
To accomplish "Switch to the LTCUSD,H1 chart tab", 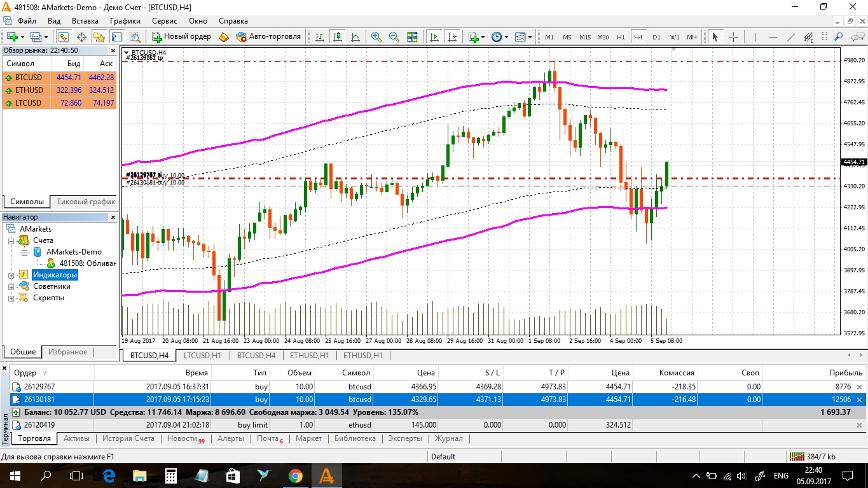I will click(x=202, y=356).
